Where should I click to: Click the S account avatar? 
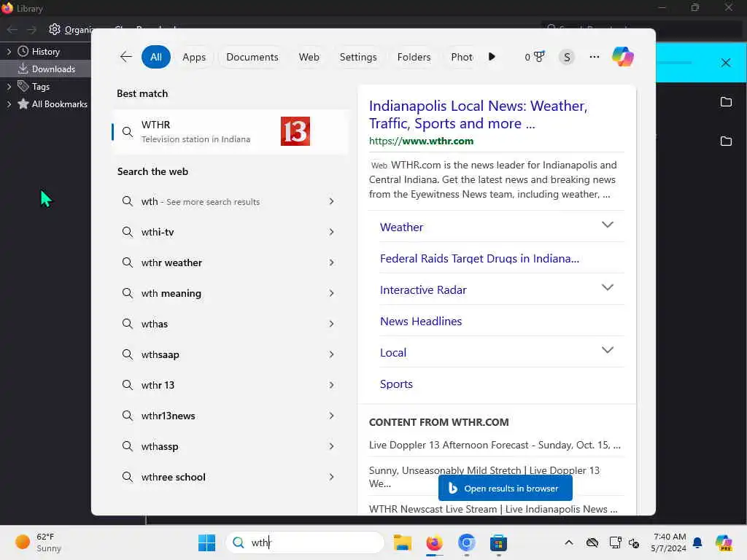coord(566,57)
